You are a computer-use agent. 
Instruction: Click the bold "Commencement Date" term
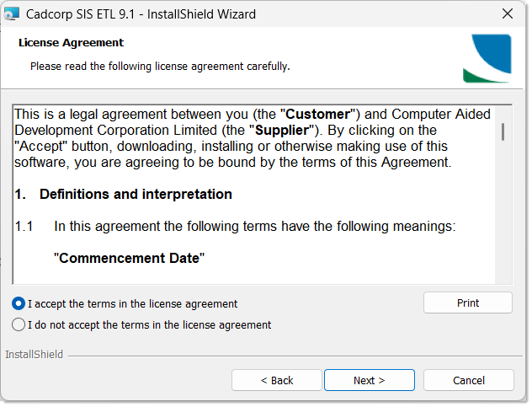point(129,258)
